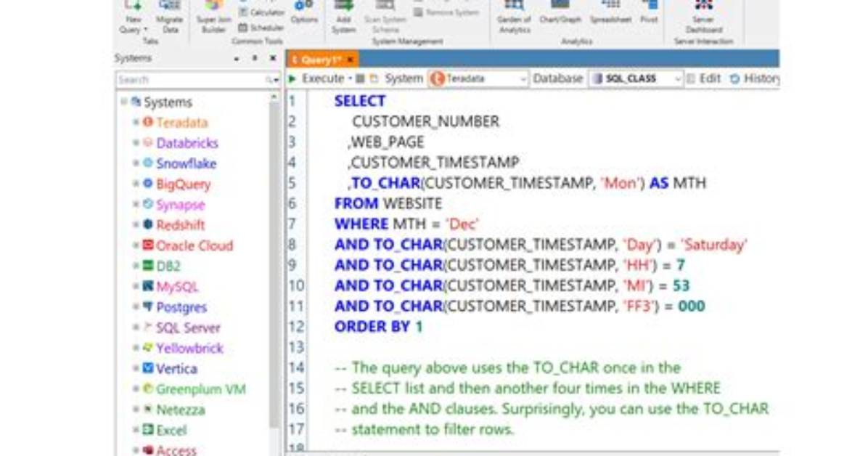Expand the BigQuery tree node
This screenshot has height=456, width=868.
tap(136, 184)
